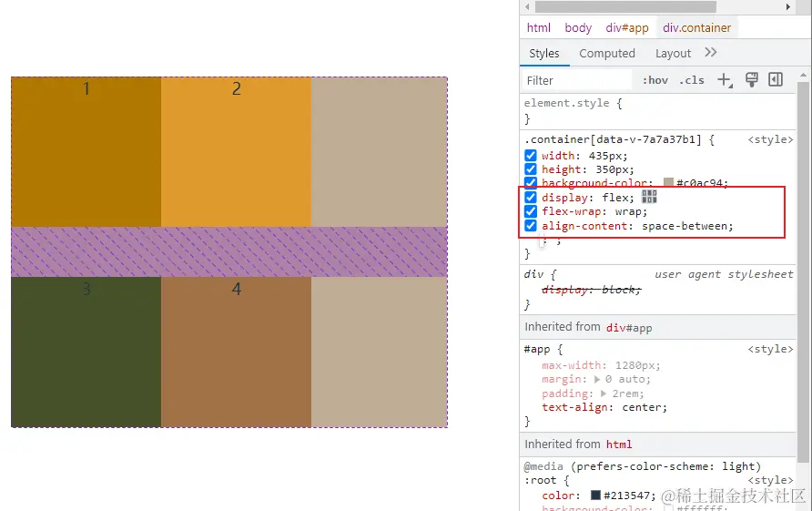The image size is (812, 511).
Task: Click the text-align: center declaration
Action: [604, 407]
